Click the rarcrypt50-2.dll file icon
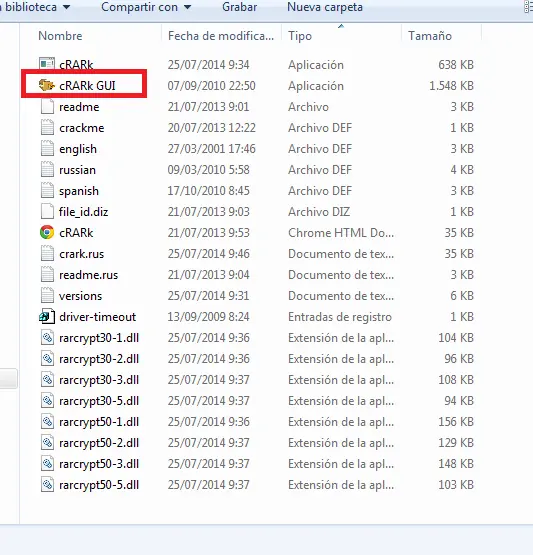 (47, 442)
